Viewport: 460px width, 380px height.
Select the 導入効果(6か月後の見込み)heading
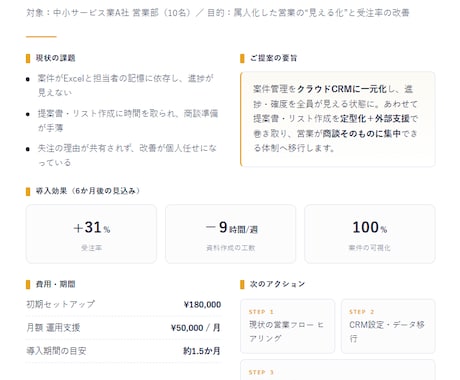click(x=88, y=191)
